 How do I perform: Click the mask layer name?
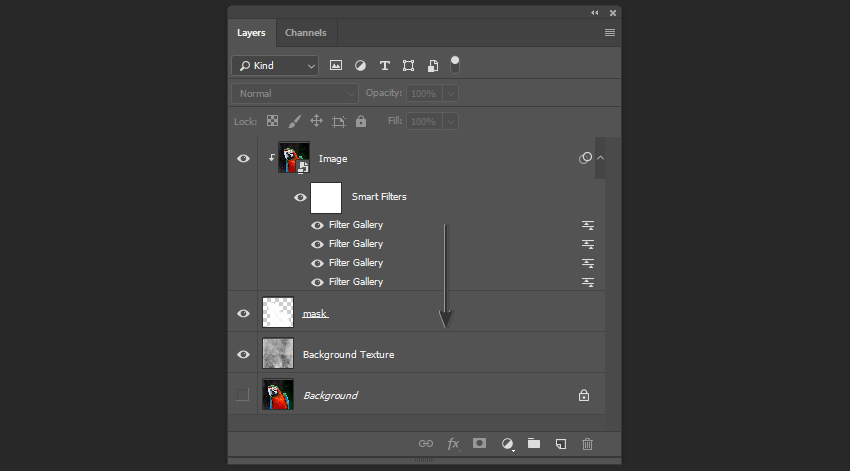point(315,314)
